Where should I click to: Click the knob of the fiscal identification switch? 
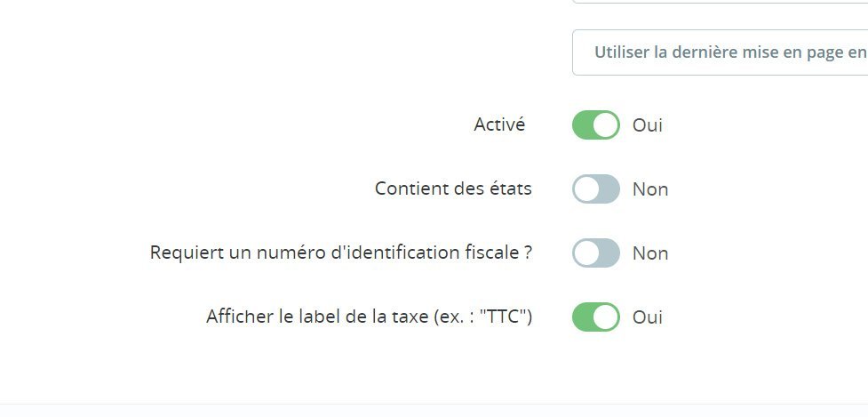point(585,253)
